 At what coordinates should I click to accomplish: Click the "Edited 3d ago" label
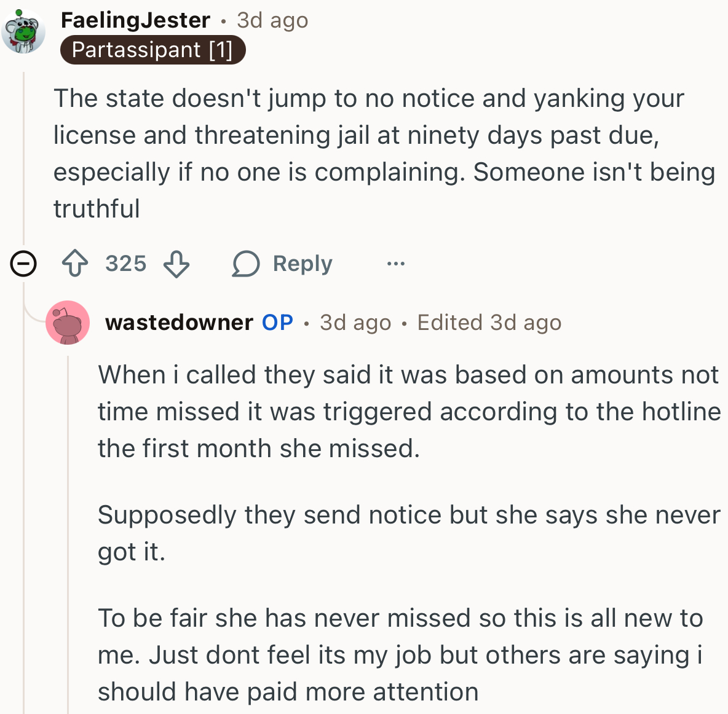tap(489, 322)
